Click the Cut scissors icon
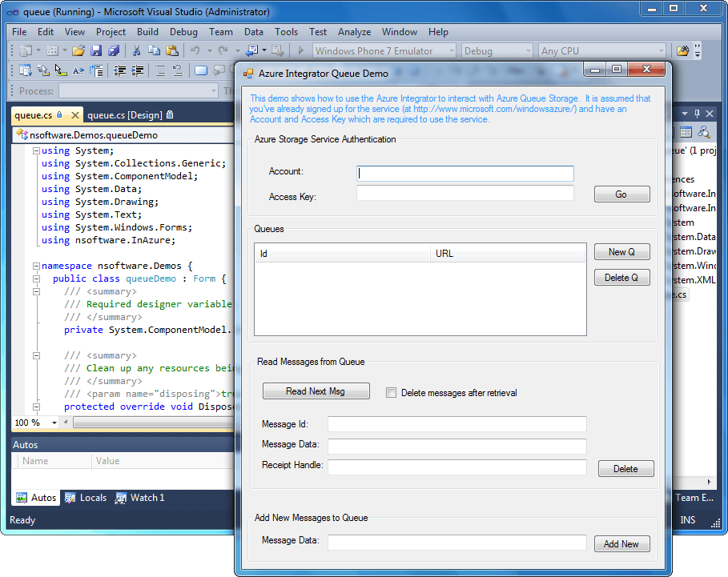728x577 pixels. pos(136,50)
